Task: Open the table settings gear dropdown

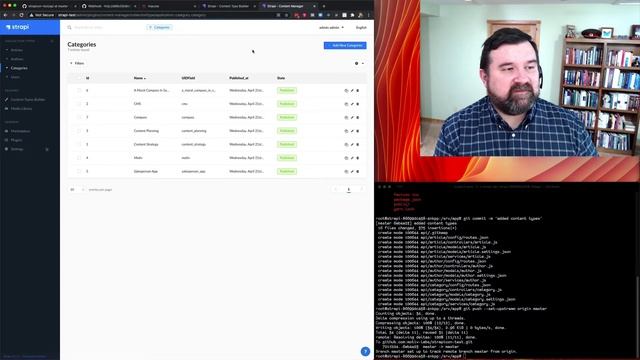Action: (x=359, y=63)
